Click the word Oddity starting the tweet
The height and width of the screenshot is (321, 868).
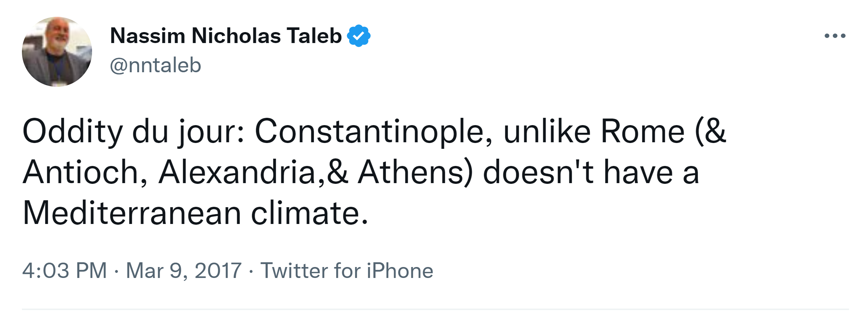(x=72, y=131)
